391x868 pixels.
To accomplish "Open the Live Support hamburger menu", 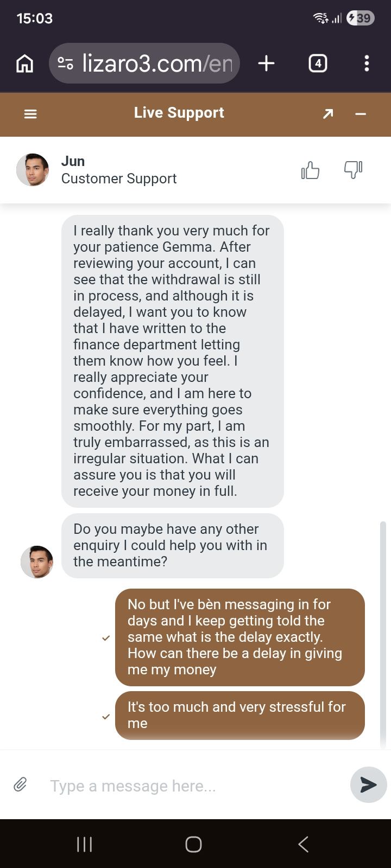I will [30, 114].
